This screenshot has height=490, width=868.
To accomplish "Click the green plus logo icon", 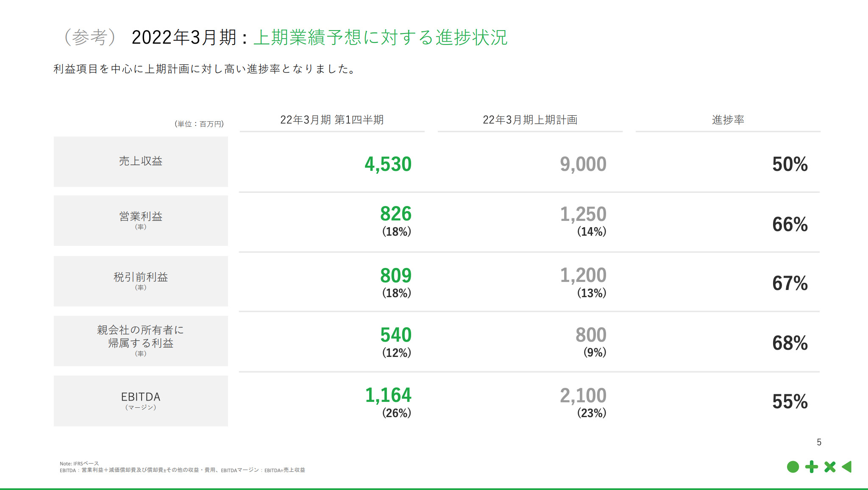I will point(811,467).
